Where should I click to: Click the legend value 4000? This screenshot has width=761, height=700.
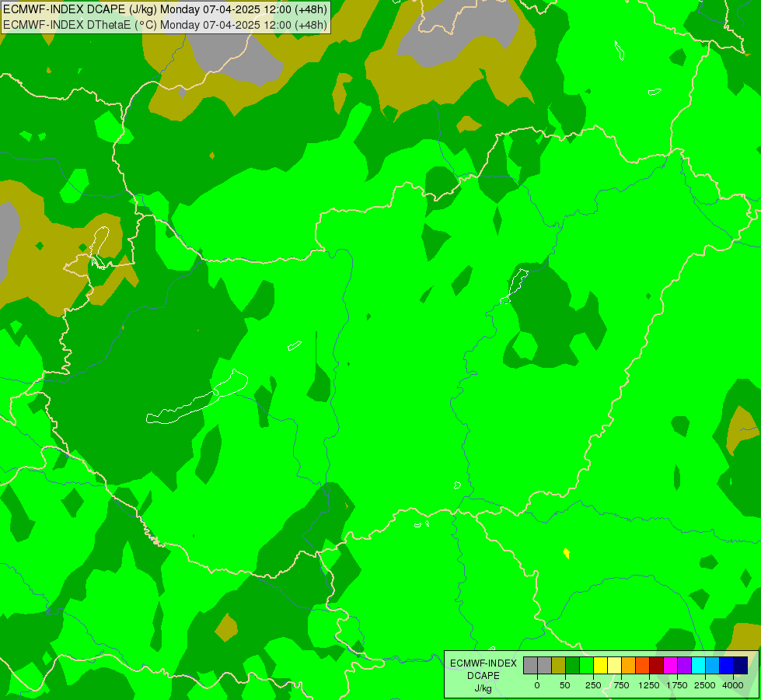pos(733,685)
